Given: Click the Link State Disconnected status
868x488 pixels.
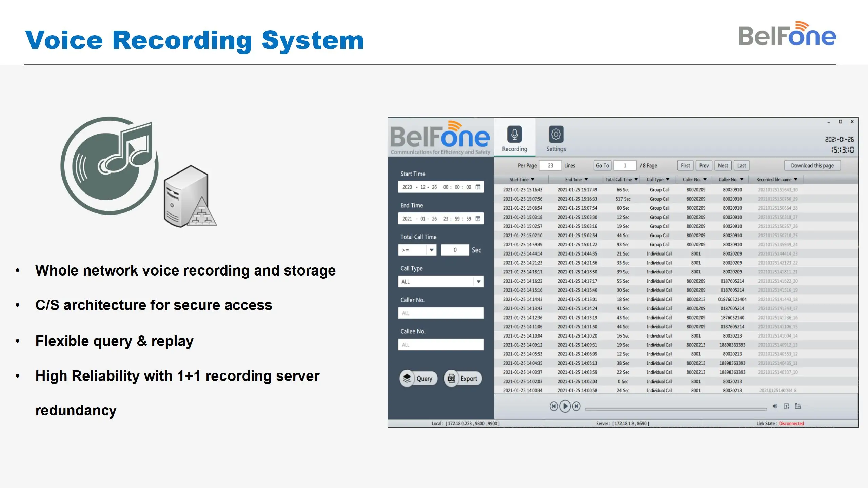Looking at the screenshot, I should pos(791,423).
